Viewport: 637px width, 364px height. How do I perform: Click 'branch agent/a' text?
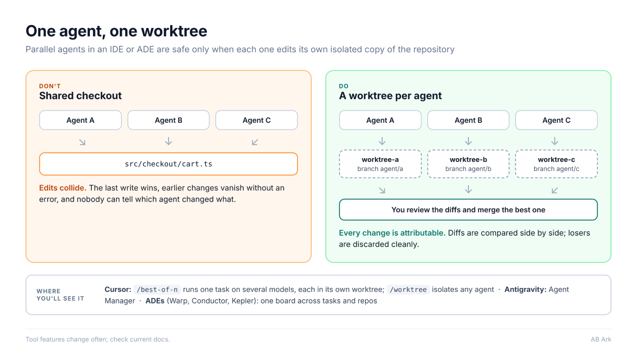coord(380,169)
